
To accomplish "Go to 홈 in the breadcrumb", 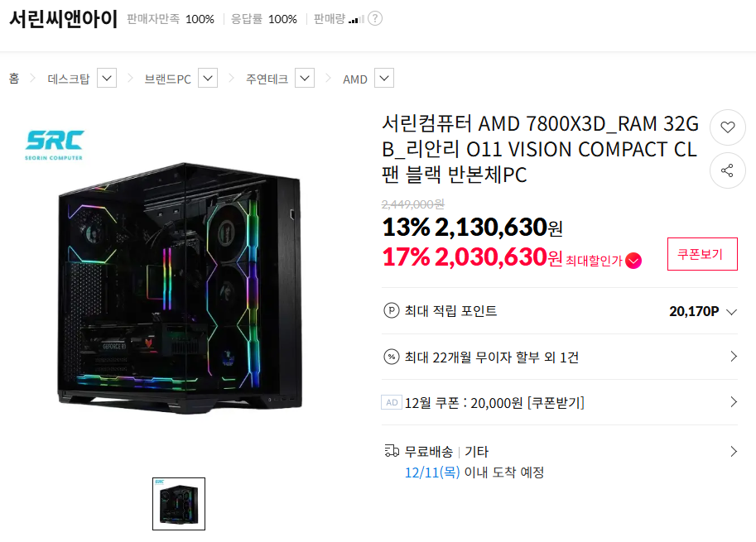I will tap(14, 79).
